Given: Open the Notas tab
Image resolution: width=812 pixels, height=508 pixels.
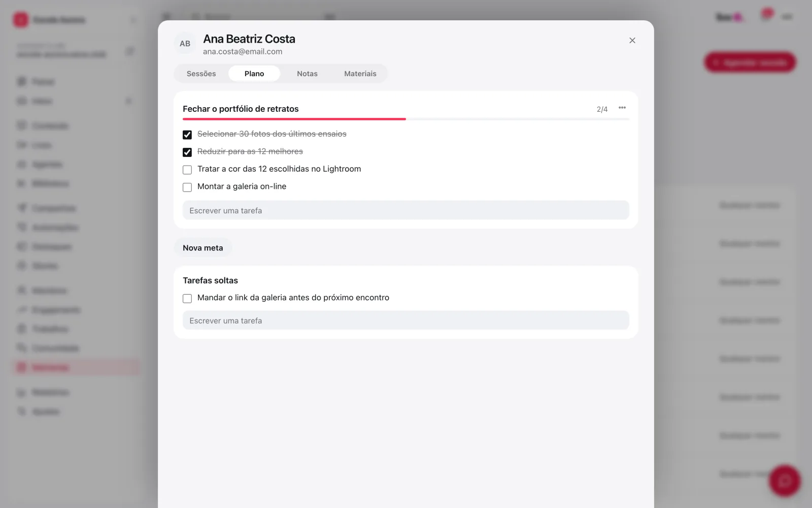Looking at the screenshot, I should (307, 74).
